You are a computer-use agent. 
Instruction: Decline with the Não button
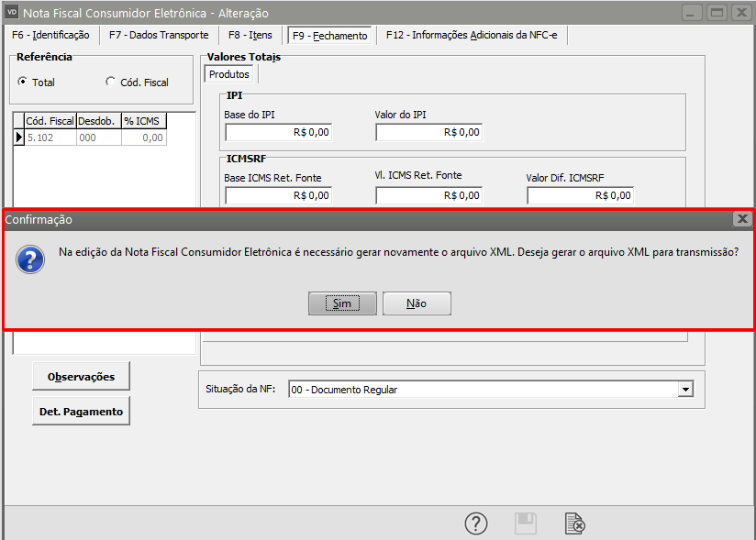[x=417, y=303]
